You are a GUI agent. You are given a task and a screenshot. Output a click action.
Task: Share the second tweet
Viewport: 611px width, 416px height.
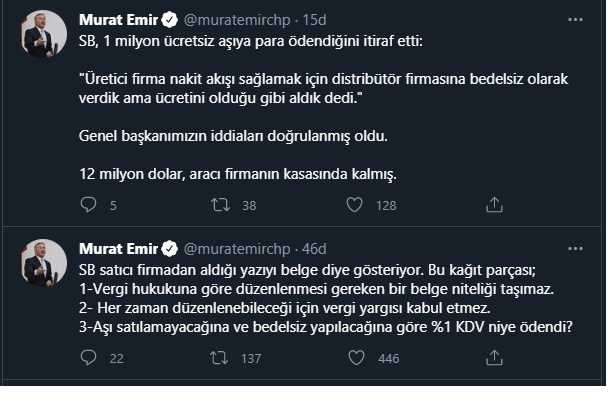pos(493,358)
